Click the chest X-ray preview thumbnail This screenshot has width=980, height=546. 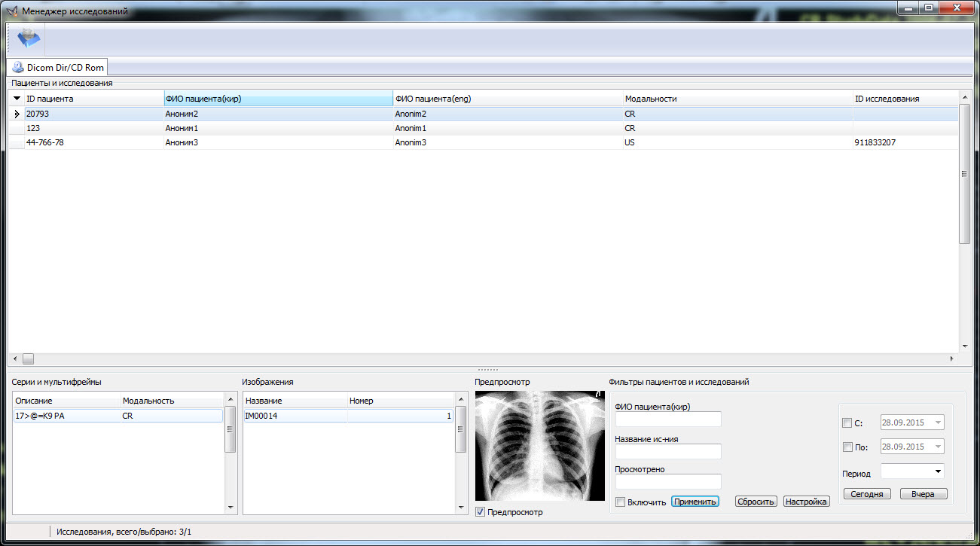coord(539,446)
